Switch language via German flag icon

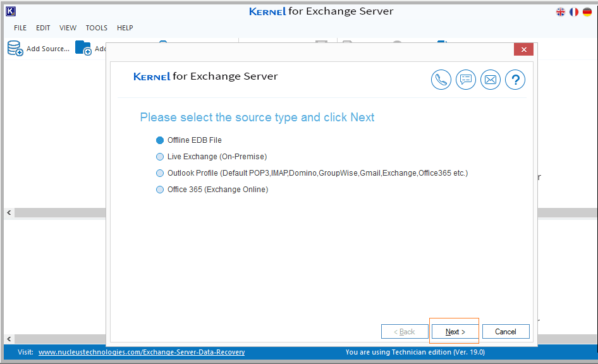(x=587, y=12)
